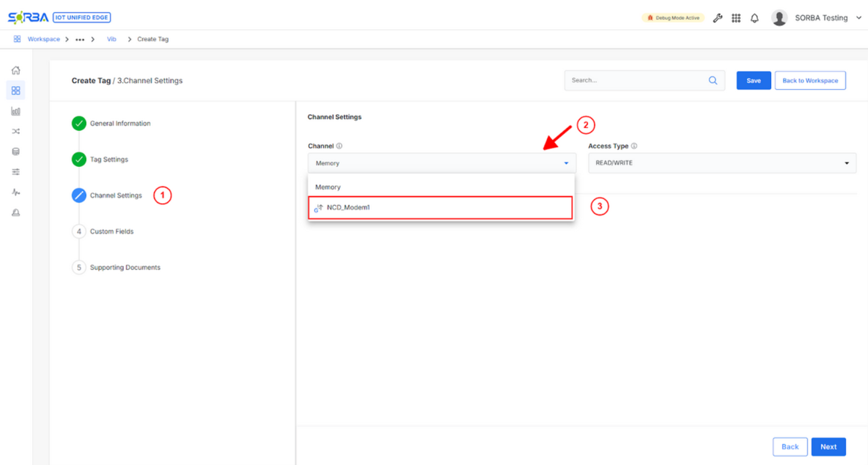
Task: Open the apps grid icon in header
Action: point(736,18)
